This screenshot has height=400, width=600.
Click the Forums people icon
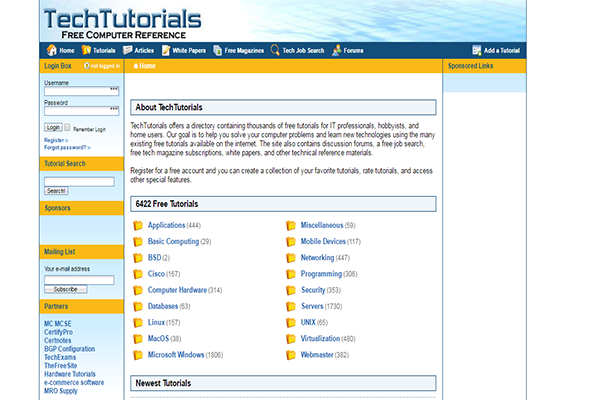337,50
